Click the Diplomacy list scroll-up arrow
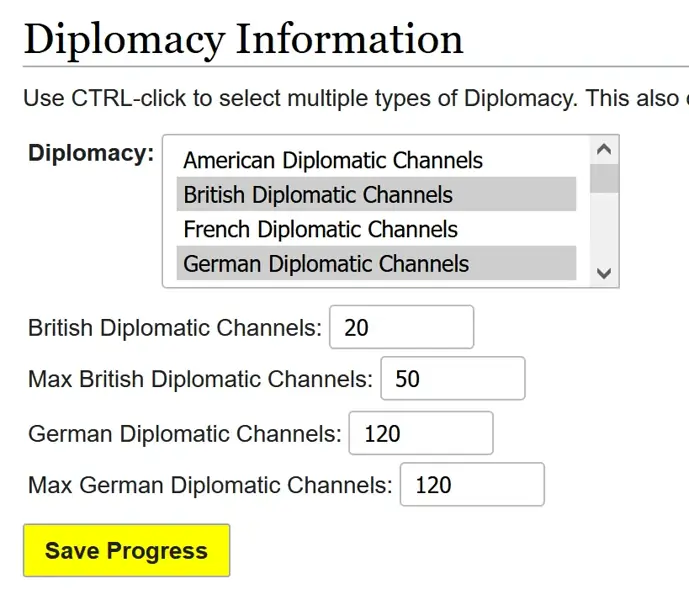The width and height of the screenshot is (689, 600). pos(604,150)
